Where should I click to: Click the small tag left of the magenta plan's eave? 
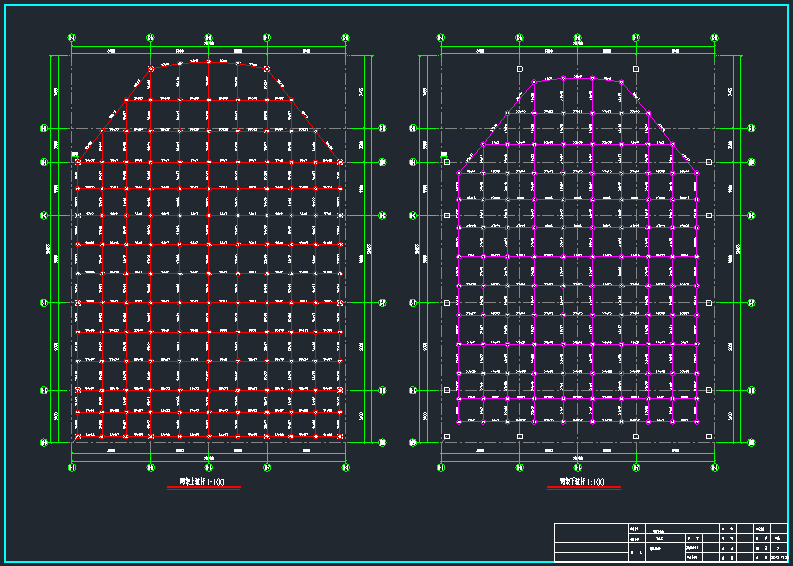pos(444,155)
